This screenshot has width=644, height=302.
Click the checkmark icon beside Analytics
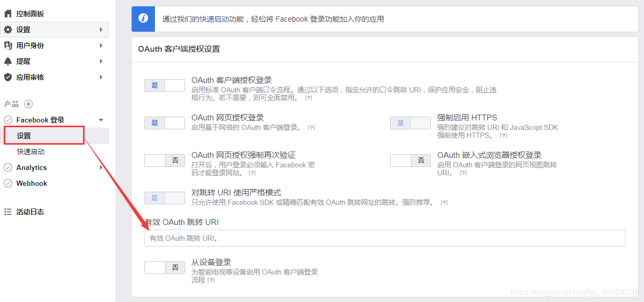pyautogui.click(x=8, y=167)
